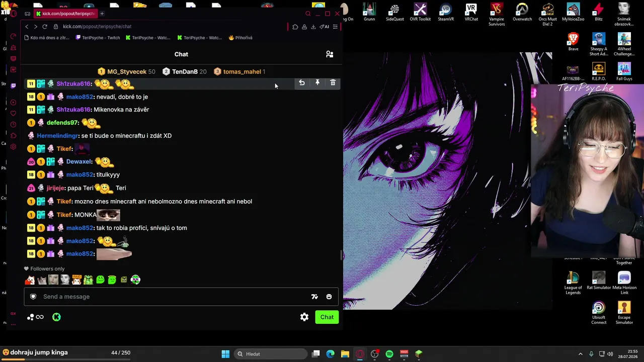Click the green Chat send button
644x362 pixels.
[327, 317]
